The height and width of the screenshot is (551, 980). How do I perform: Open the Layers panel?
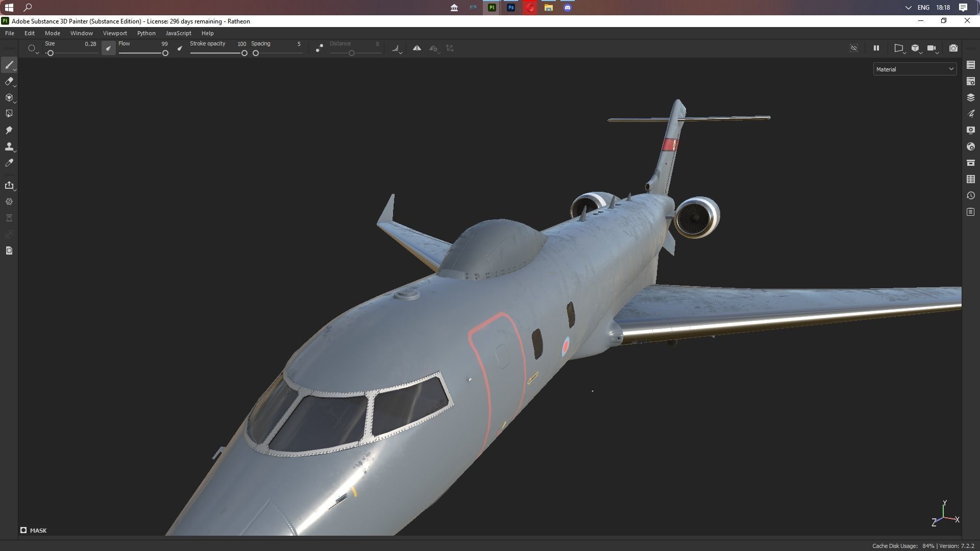971,97
